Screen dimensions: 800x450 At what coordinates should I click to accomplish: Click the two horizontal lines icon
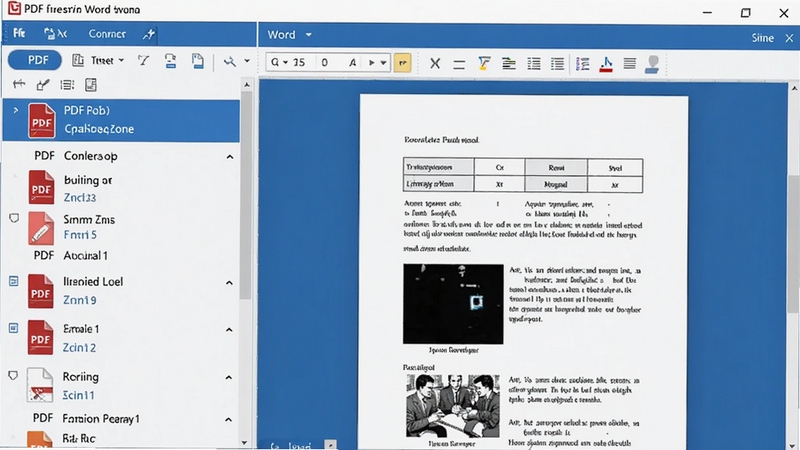459,64
